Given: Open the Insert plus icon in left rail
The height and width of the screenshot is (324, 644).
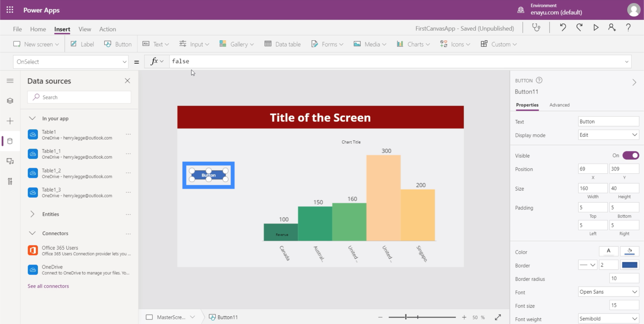Looking at the screenshot, I should 10,121.
